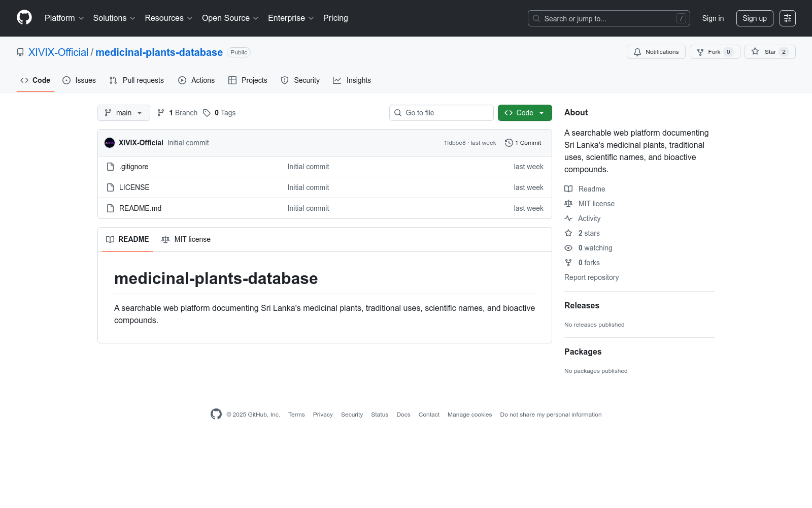Open the Insights tab
Screen dimensions: 812x508
click(352, 80)
